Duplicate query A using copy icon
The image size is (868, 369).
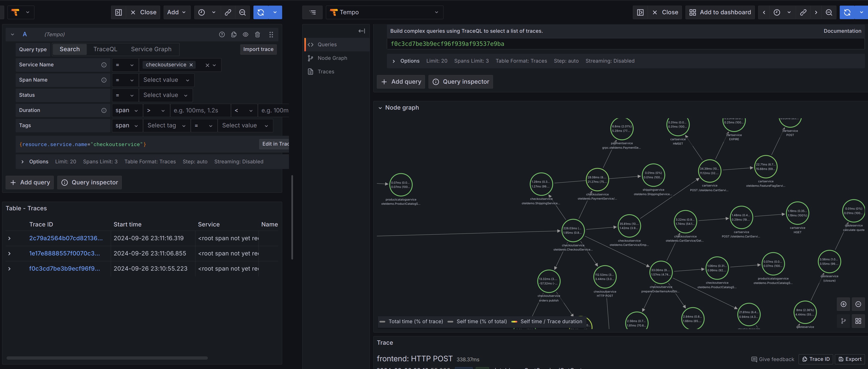tap(234, 34)
